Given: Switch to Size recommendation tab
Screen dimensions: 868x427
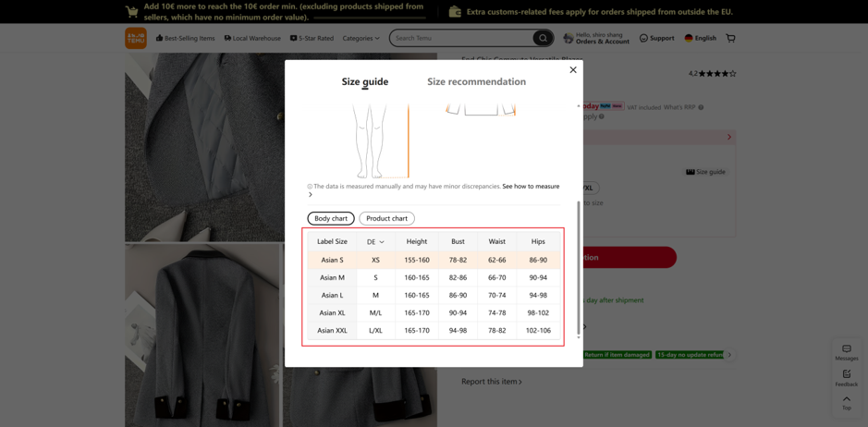Looking at the screenshot, I should [x=477, y=82].
